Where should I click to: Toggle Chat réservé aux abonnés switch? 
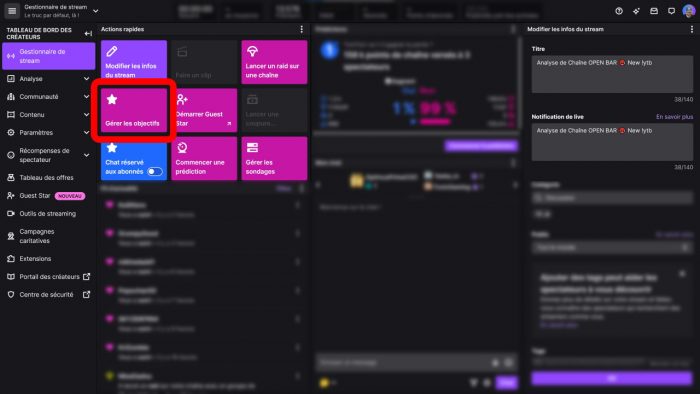click(154, 171)
